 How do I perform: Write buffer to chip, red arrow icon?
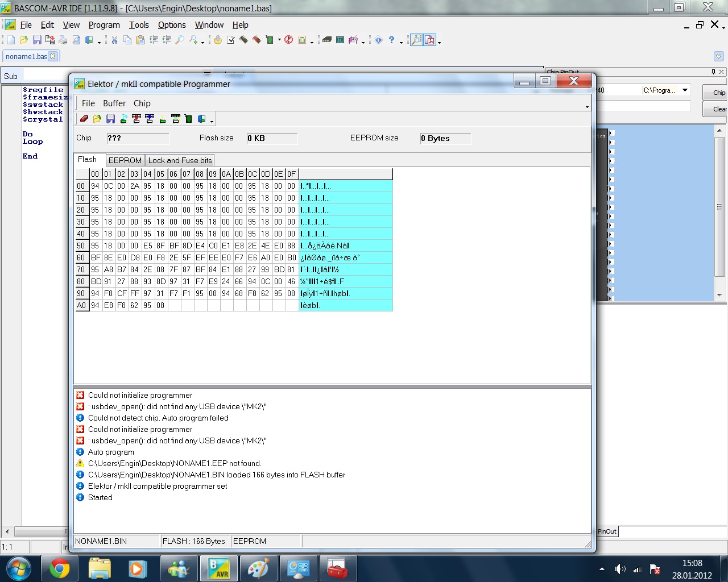pos(136,119)
